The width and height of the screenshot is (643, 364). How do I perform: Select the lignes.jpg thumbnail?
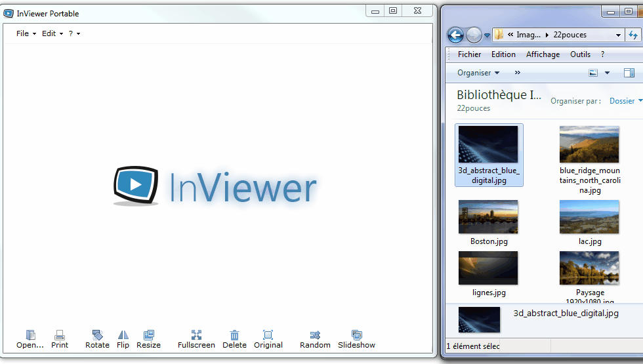[x=488, y=268]
